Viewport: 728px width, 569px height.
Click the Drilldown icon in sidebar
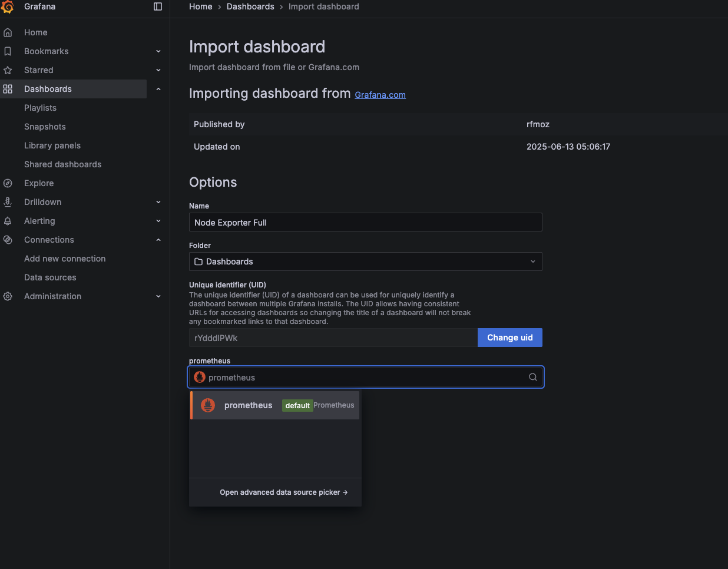tap(8, 202)
